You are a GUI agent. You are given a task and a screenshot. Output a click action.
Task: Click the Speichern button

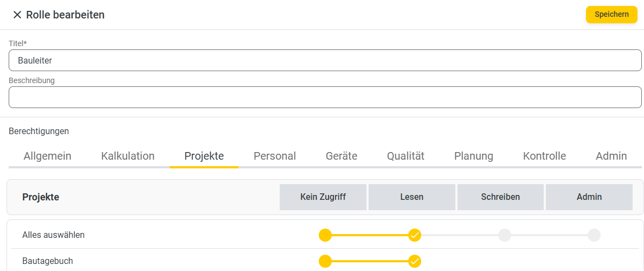pyautogui.click(x=611, y=15)
